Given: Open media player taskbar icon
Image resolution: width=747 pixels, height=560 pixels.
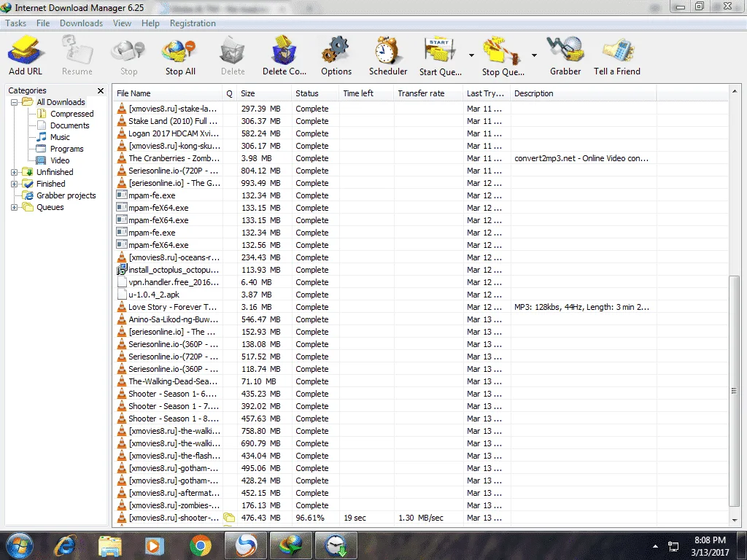Looking at the screenshot, I should pos(155,545).
